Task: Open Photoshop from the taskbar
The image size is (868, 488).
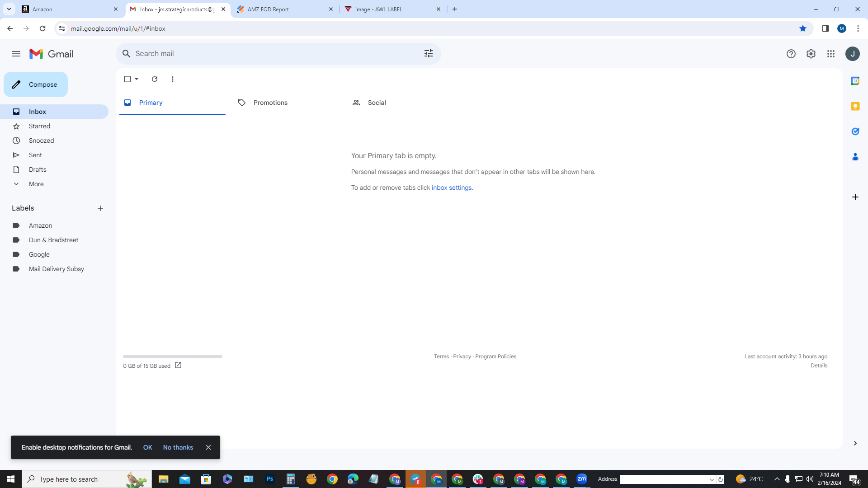Action: pos(270,479)
